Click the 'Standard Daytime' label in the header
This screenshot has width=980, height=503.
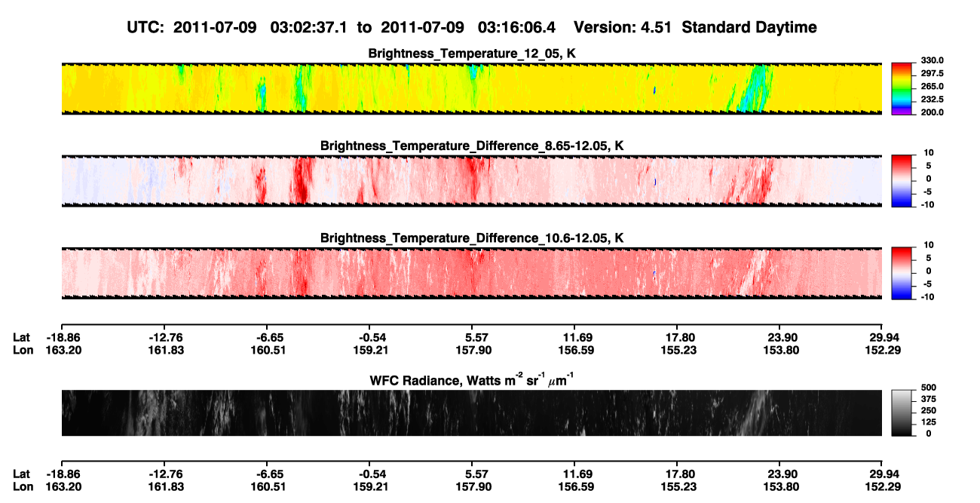coord(748,27)
